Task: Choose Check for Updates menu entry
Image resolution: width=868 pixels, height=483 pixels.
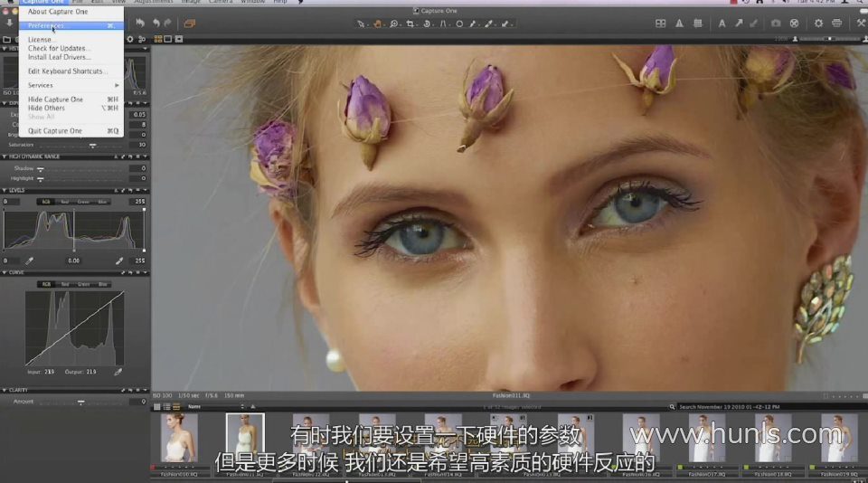Action: [59, 48]
